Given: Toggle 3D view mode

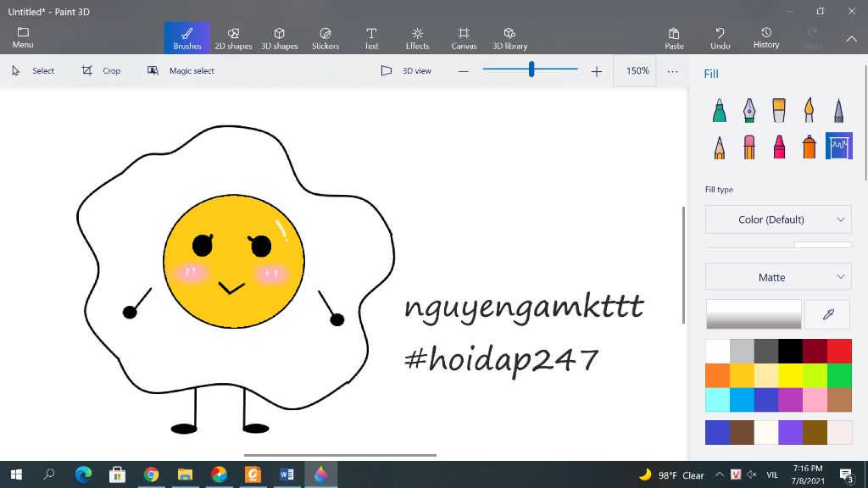Looking at the screenshot, I should pos(406,71).
